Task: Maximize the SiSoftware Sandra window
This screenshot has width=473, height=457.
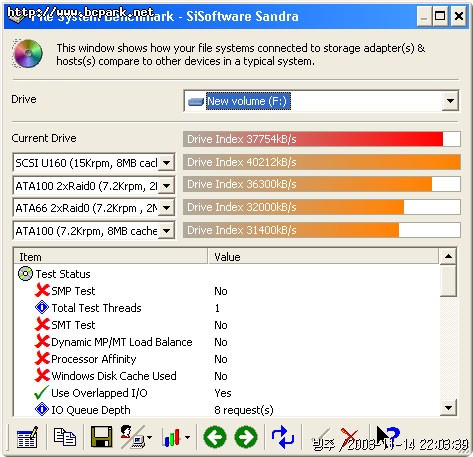Action: click(440, 16)
